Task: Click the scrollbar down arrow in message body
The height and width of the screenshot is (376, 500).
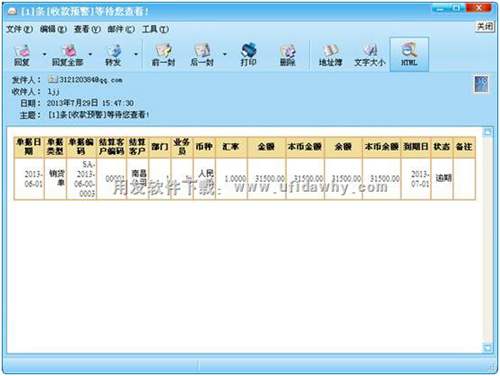Action: click(x=487, y=348)
